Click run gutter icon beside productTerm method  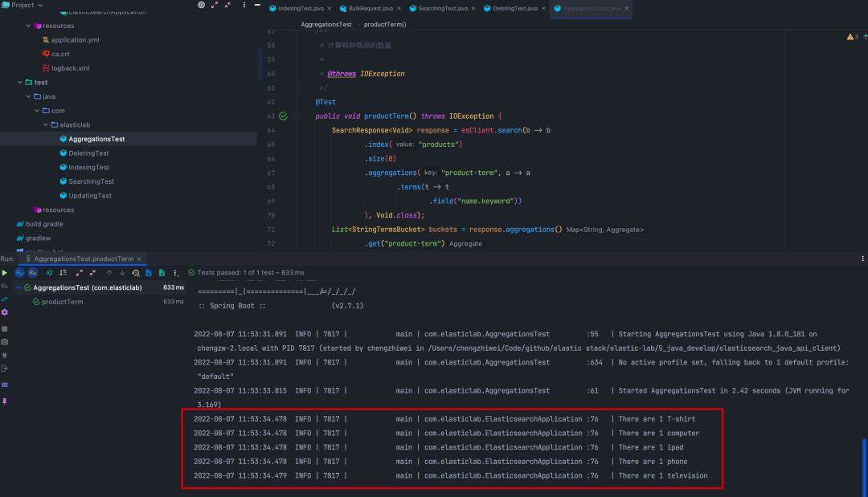(284, 116)
